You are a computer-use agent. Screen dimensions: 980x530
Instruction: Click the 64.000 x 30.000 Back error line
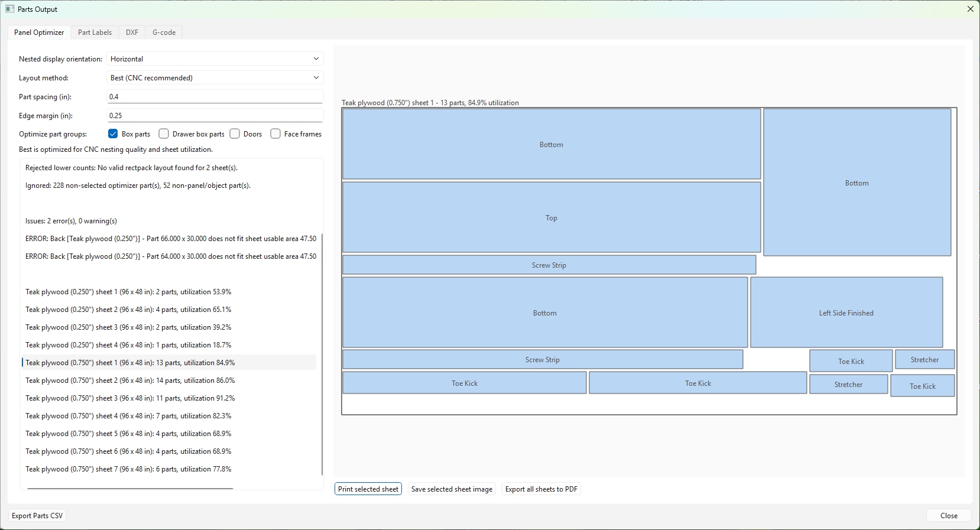tap(169, 256)
